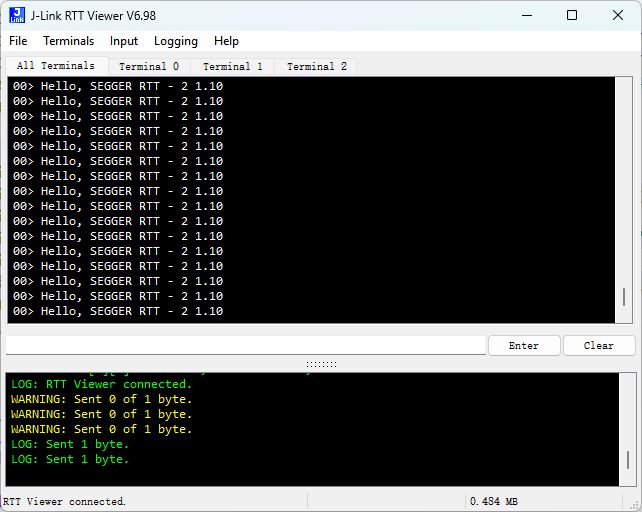642x512 pixels.
Task: Click the terminal output vertical scrollbar handle
Action: click(x=624, y=297)
